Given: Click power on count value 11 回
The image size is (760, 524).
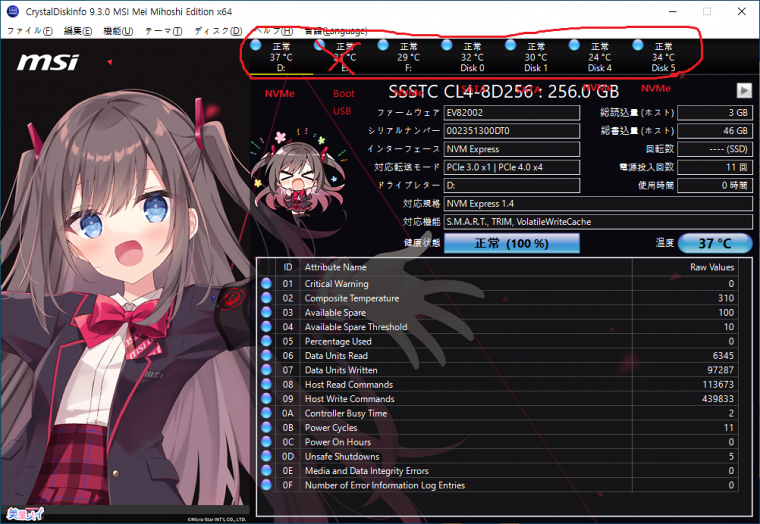Looking at the screenshot, I should [x=715, y=167].
